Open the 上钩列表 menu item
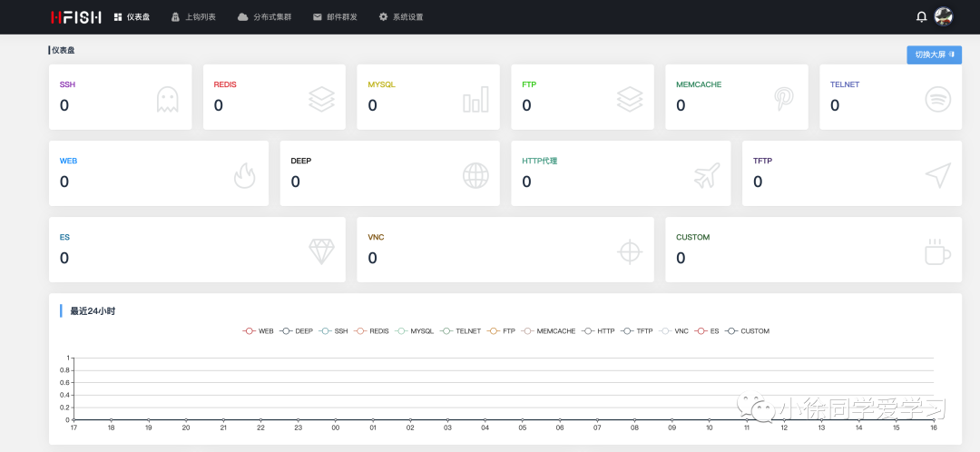980x452 pixels. coord(194,17)
